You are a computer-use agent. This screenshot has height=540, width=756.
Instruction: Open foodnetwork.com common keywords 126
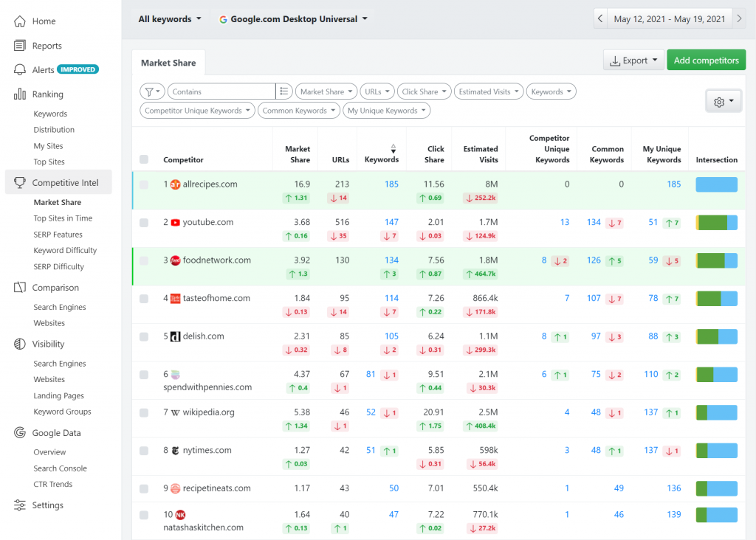point(594,260)
